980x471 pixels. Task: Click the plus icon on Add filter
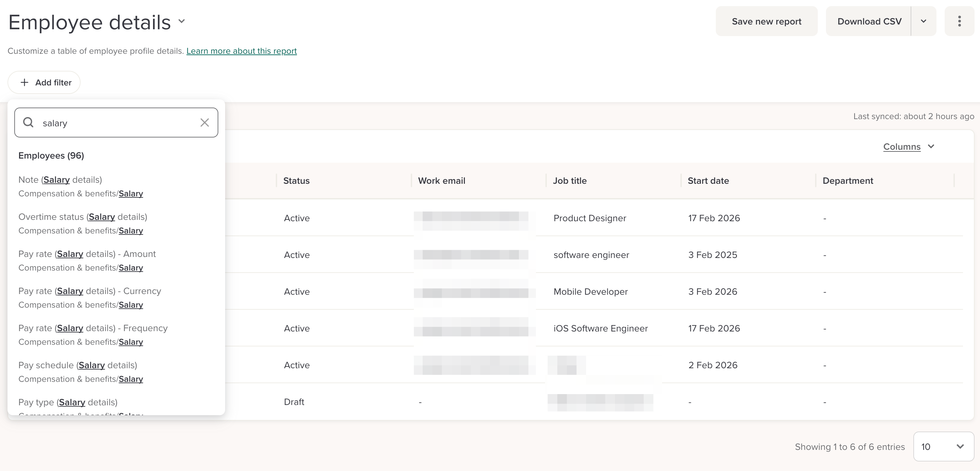(24, 83)
